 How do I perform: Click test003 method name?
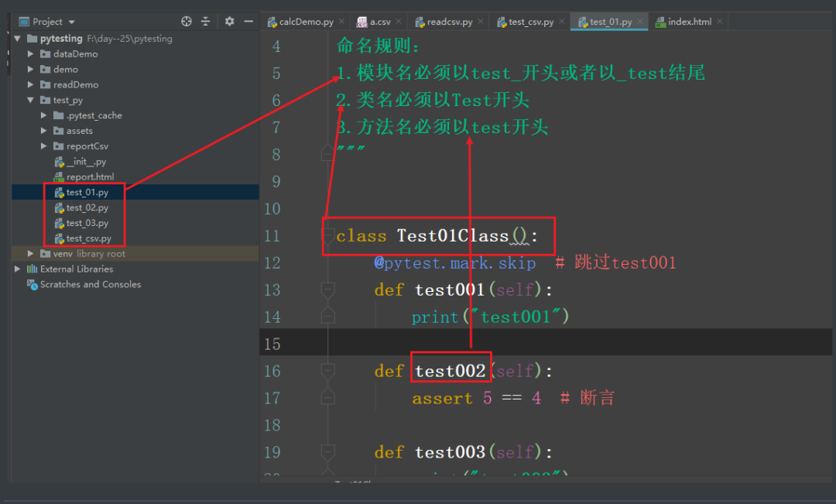point(450,452)
